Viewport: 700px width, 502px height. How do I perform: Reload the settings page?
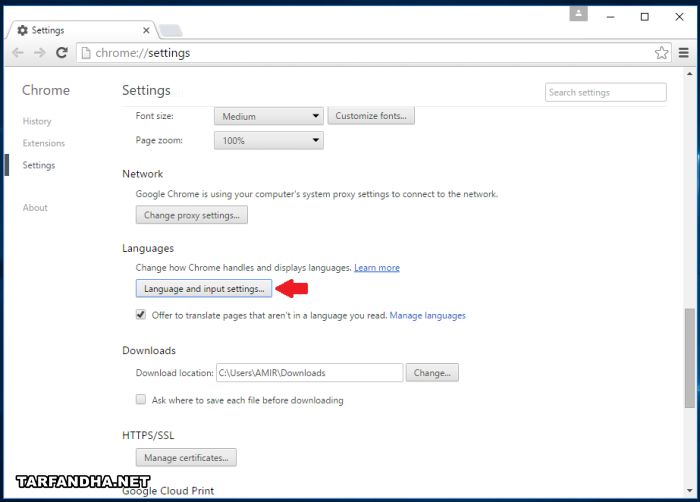62,53
